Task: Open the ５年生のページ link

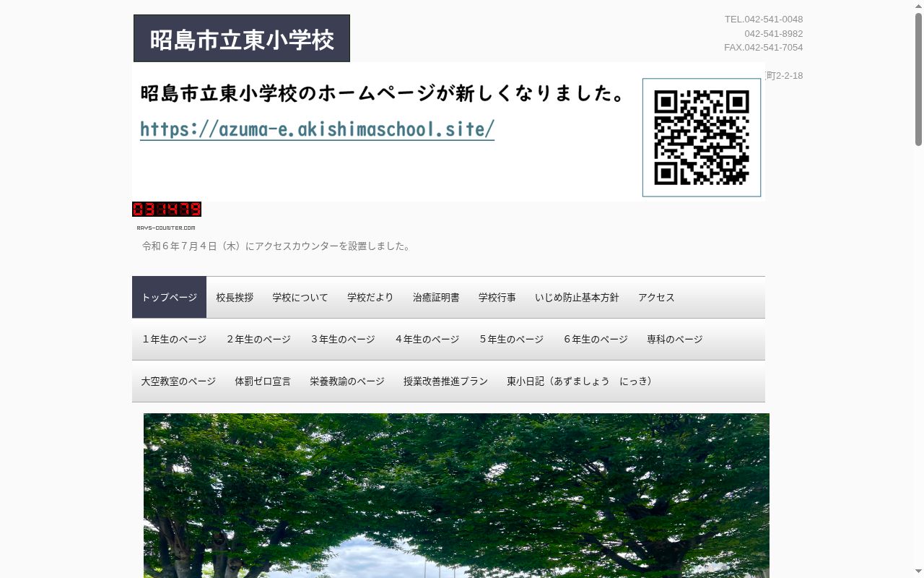Action: click(x=511, y=339)
